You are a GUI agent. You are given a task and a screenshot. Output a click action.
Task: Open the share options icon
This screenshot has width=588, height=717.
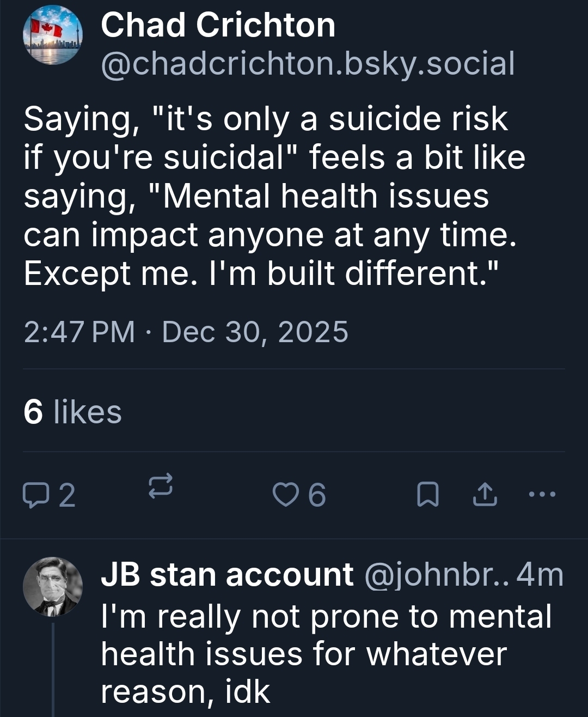tap(486, 495)
